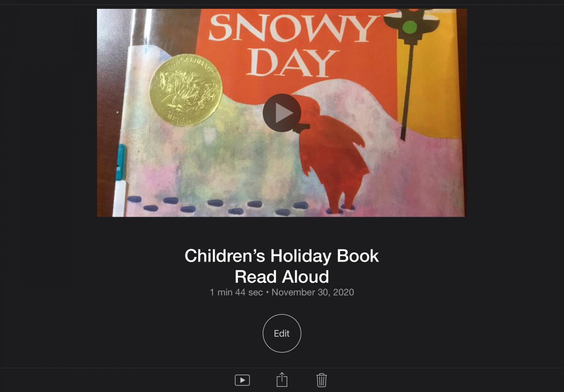Screen dimensions: 564x392
Task: Play the movie full screen from the bottom toolbar
Action: click(242, 380)
